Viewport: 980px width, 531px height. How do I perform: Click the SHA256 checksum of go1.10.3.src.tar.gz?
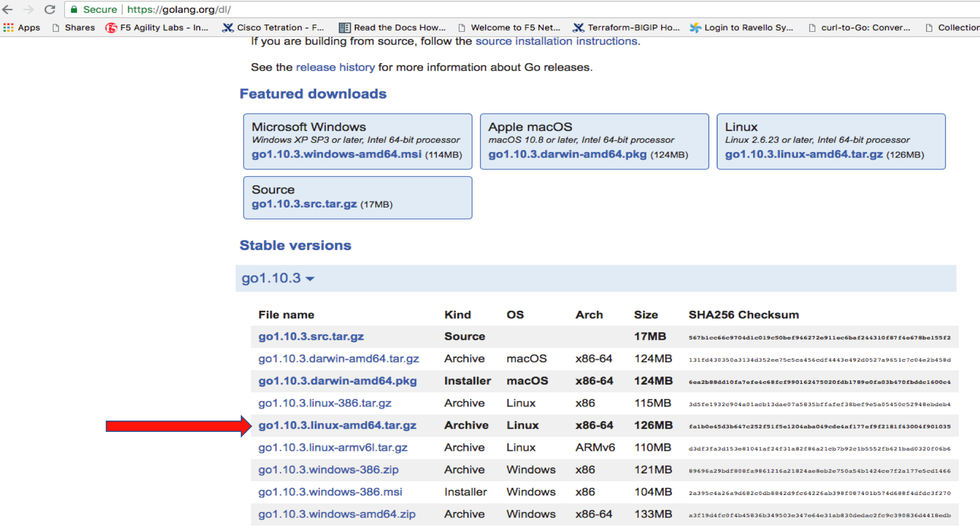coord(820,337)
